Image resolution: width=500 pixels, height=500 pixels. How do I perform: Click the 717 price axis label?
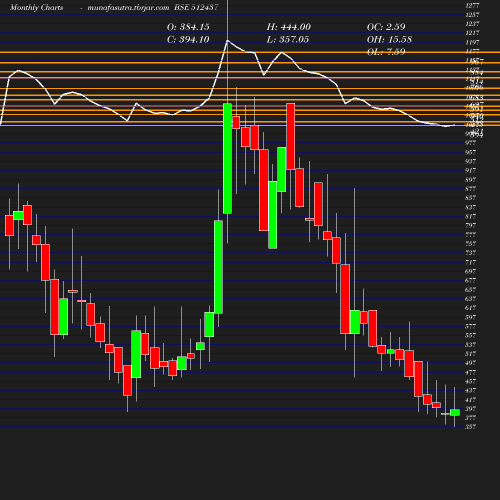pyautogui.click(x=470, y=262)
